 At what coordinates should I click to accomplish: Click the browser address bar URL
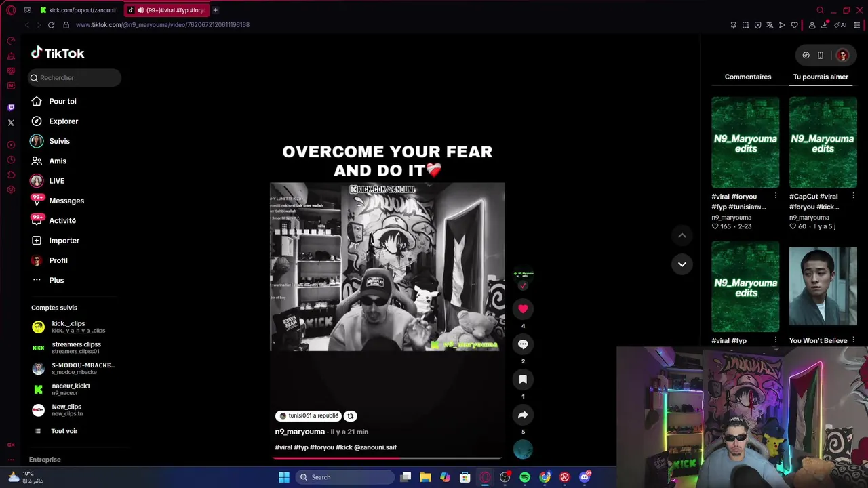163,25
